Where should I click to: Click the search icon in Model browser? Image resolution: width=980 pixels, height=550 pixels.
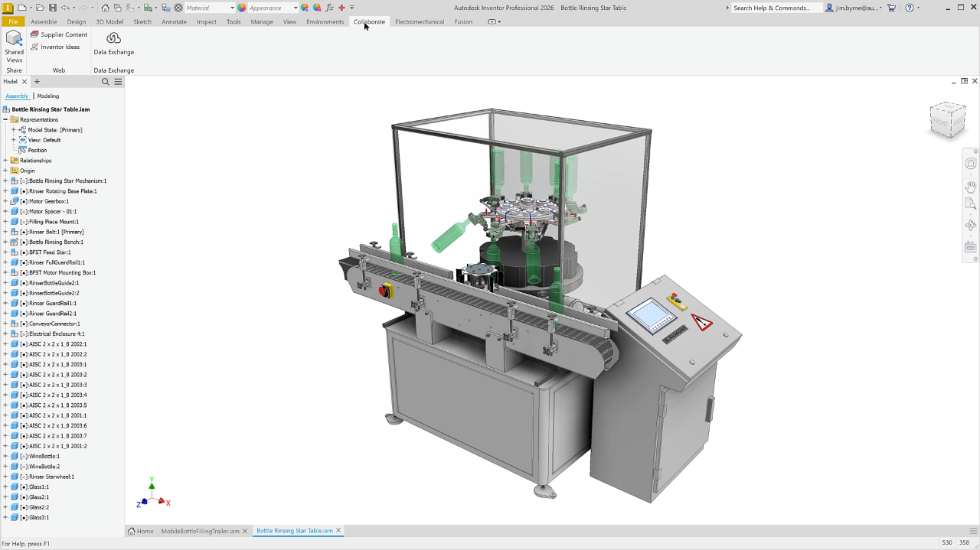pyautogui.click(x=106, y=82)
